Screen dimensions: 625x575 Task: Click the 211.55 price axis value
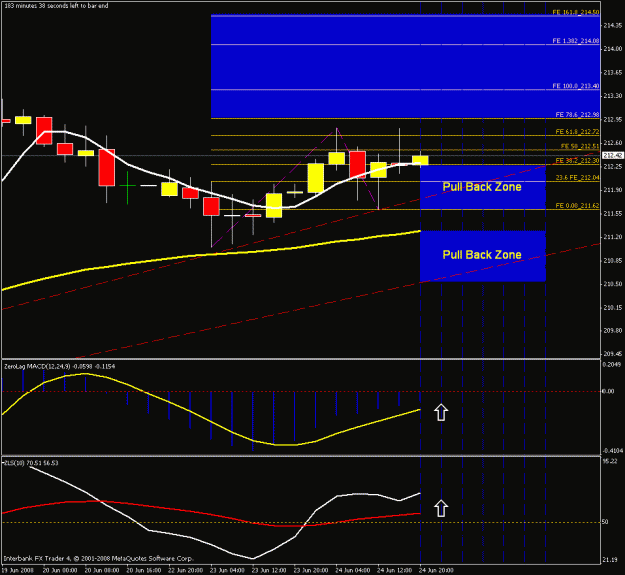[613, 214]
